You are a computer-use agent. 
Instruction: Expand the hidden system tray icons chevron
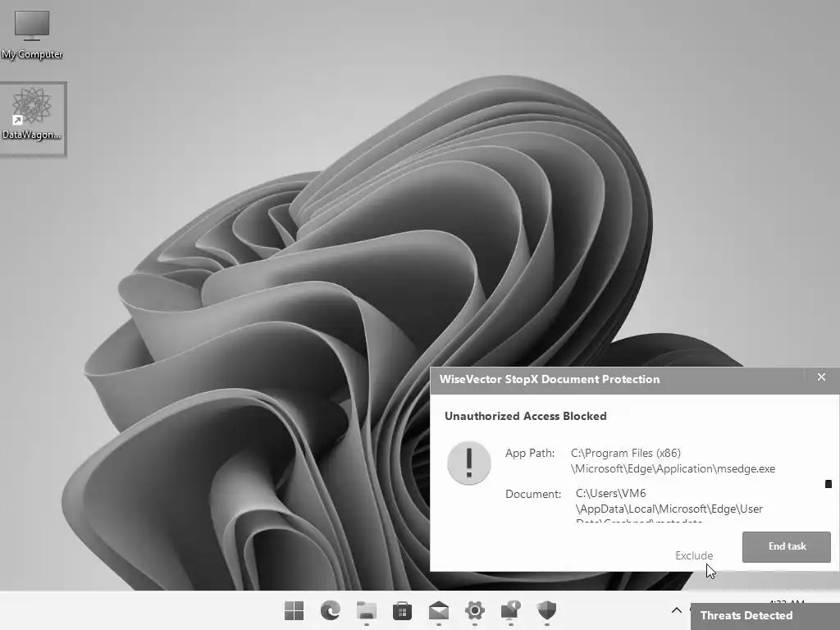pyautogui.click(x=677, y=610)
